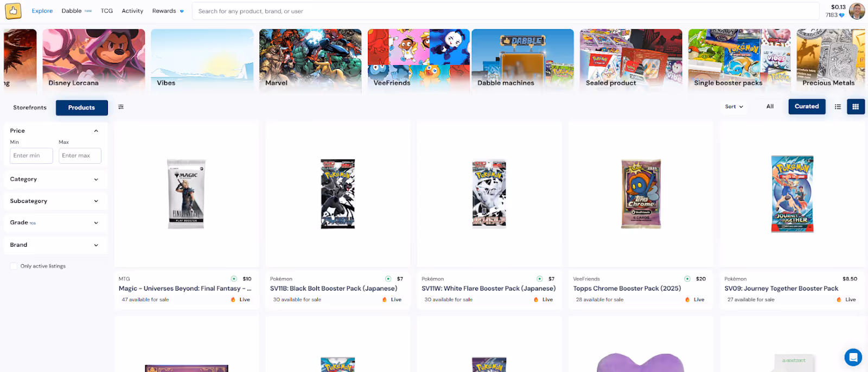Open the Marvel category tile
This screenshot has height=372, width=868.
tap(310, 59)
